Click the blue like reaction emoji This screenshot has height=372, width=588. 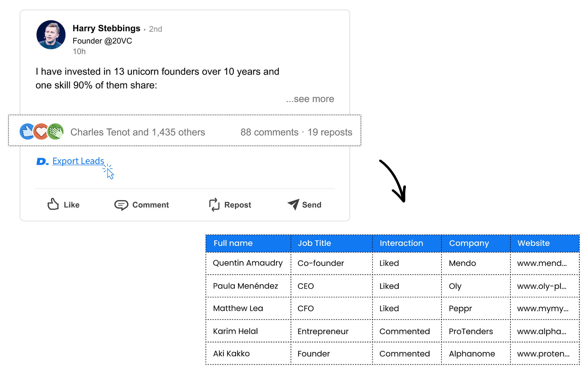(x=27, y=132)
